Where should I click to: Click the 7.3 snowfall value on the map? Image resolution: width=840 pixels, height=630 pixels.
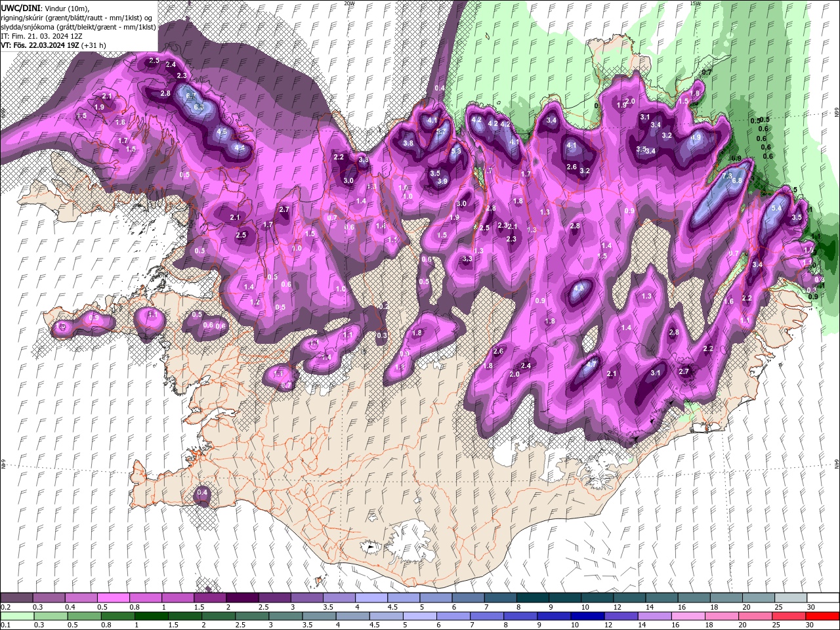(x=726, y=176)
